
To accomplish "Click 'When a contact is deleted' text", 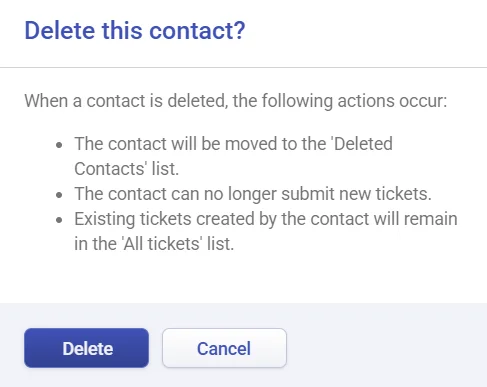I will (x=126, y=101).
